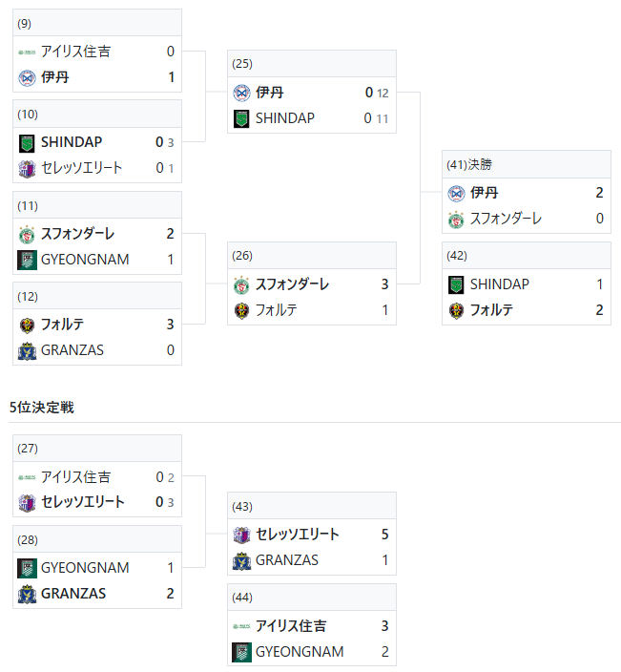Viewport: 621px width, 672px height.
Task: Open match (27) header
Action: tap(97, 449)
